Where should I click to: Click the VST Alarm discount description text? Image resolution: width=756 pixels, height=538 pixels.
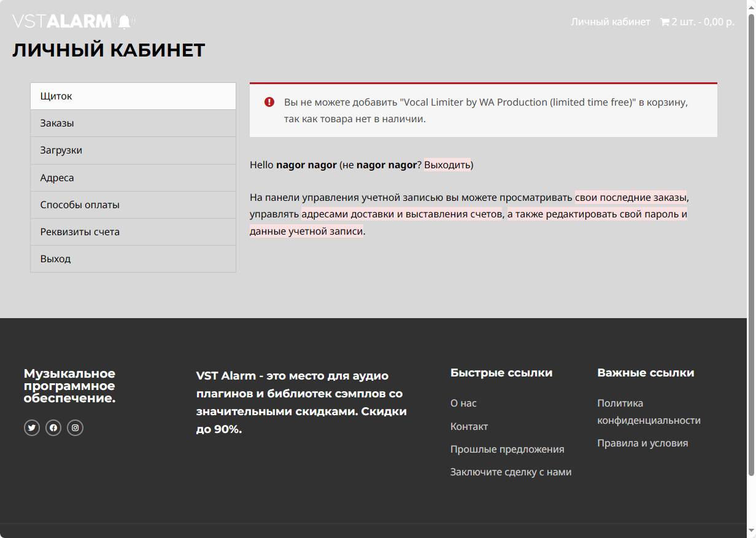pyautogui.click(x=302, y=402)
